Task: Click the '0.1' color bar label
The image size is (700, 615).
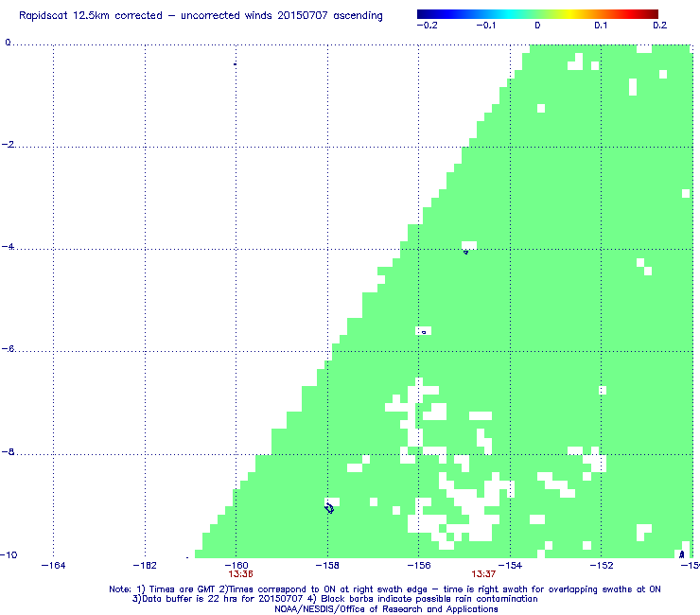Action: (601, 26)
